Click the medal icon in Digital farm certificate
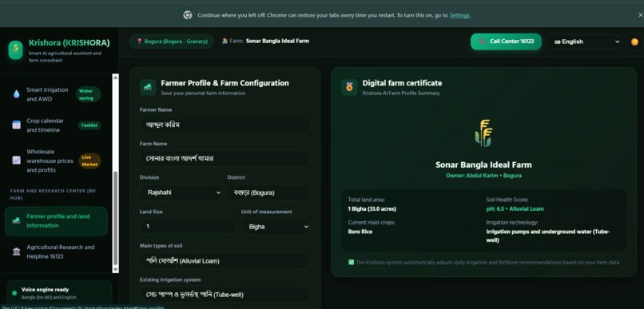 tap(349, 87)
